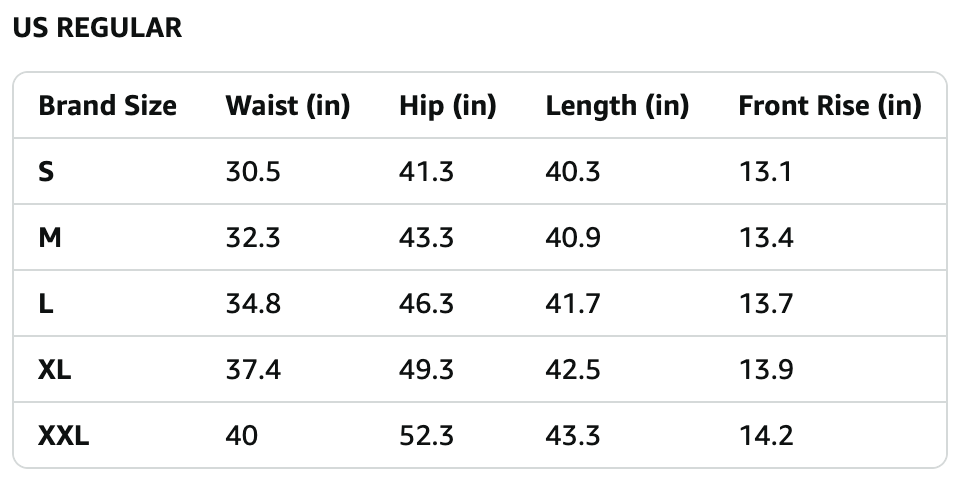972x500 pixels.
Task: Click waist value 30.5 for size S
Action: [x=253, y=172]
